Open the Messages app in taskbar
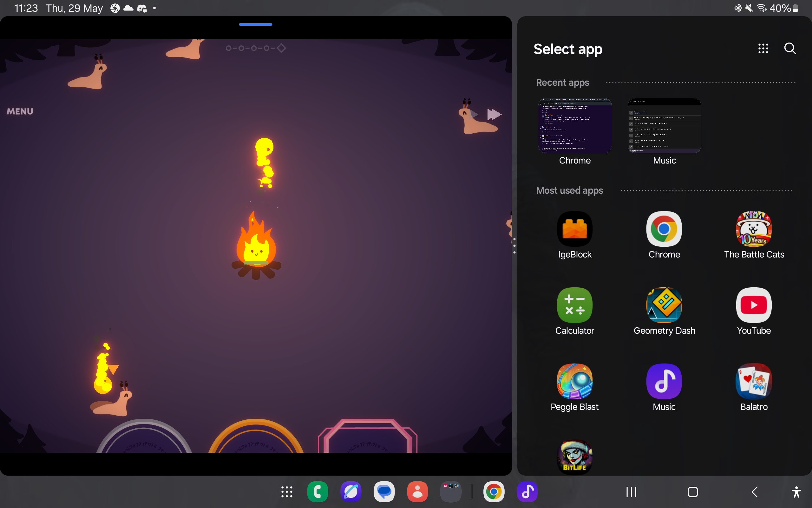Image resolution: width=812 pixels, height=508 pixels. (x=384, y=492)
